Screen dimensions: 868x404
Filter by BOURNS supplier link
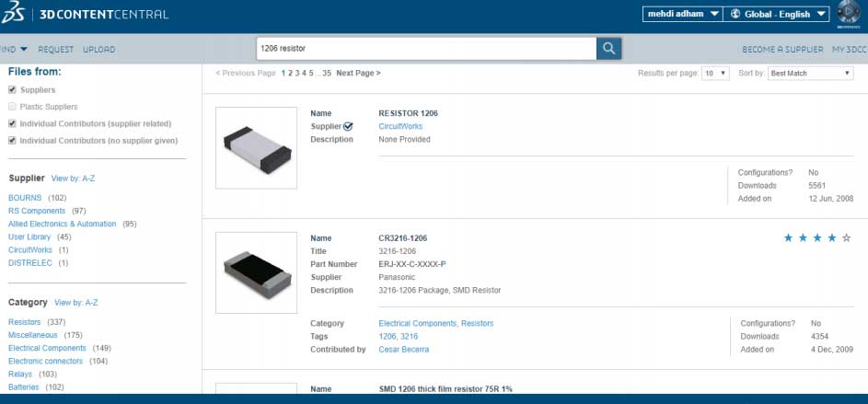[25, 198]
